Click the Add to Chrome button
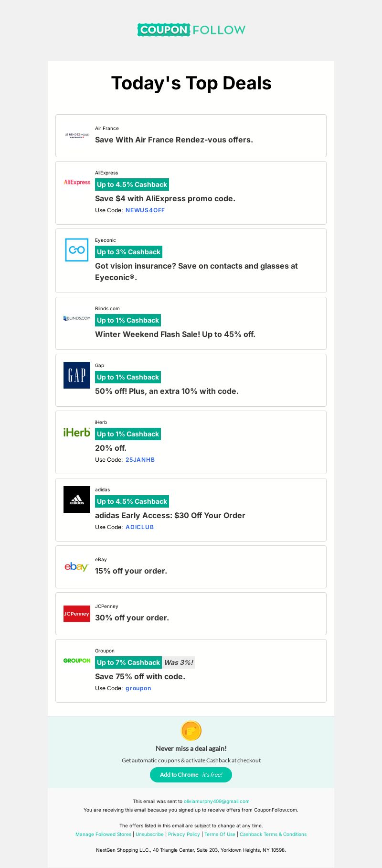The width and height of the screenshot is (382, 868). [x=191, y=775]
